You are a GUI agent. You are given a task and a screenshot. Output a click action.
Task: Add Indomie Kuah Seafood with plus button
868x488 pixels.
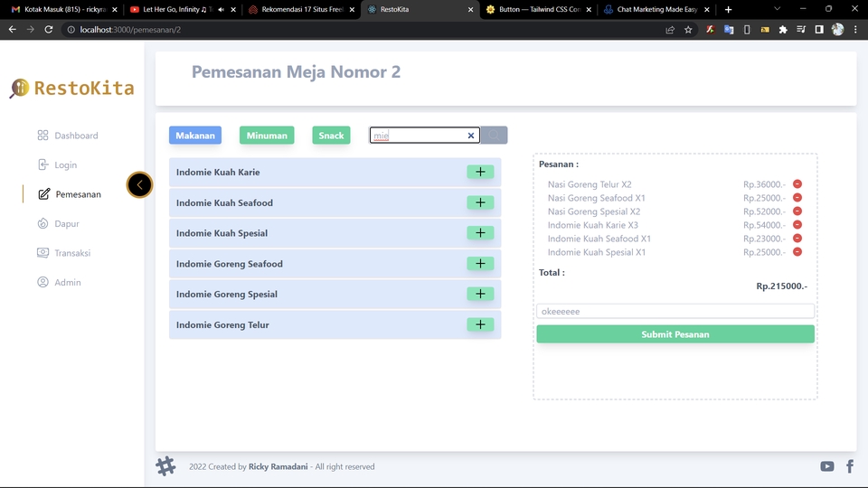pos(480,202)
